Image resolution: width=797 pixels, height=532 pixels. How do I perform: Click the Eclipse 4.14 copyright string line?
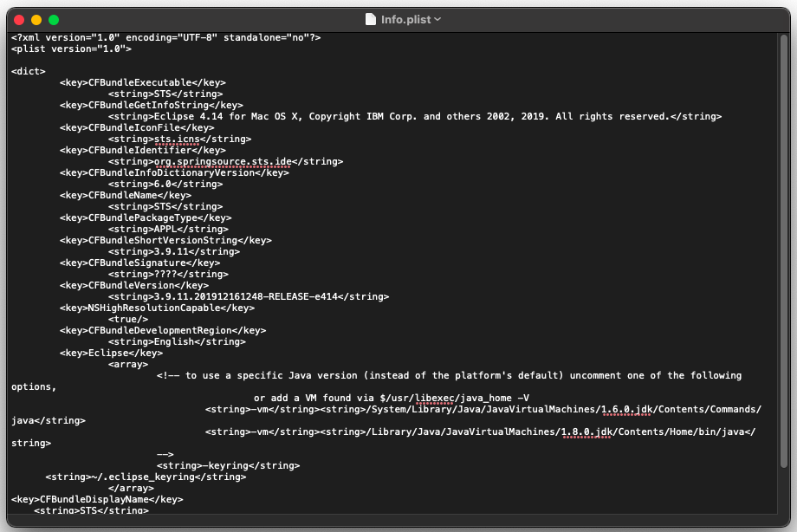[x=415, y=116]
